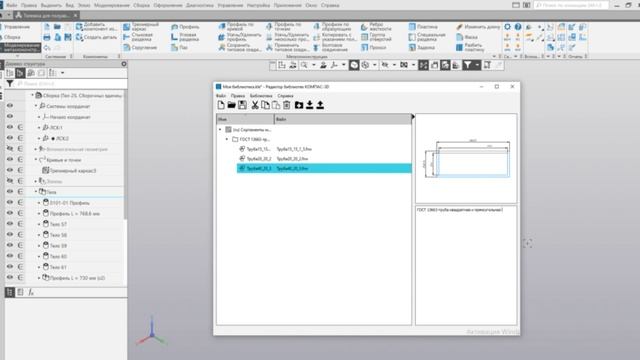Image resolution: width=640 pixels, height=360 pixels.
Task: Select Труба15_15 row in library list
Action: 324,149
